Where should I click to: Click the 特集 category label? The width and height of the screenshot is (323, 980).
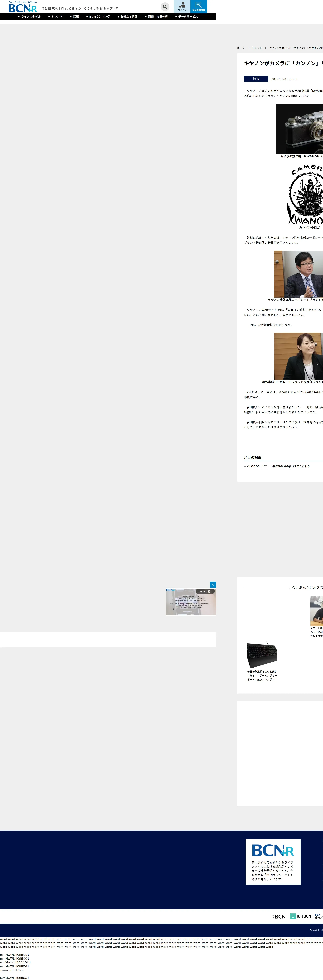point(256,79)
